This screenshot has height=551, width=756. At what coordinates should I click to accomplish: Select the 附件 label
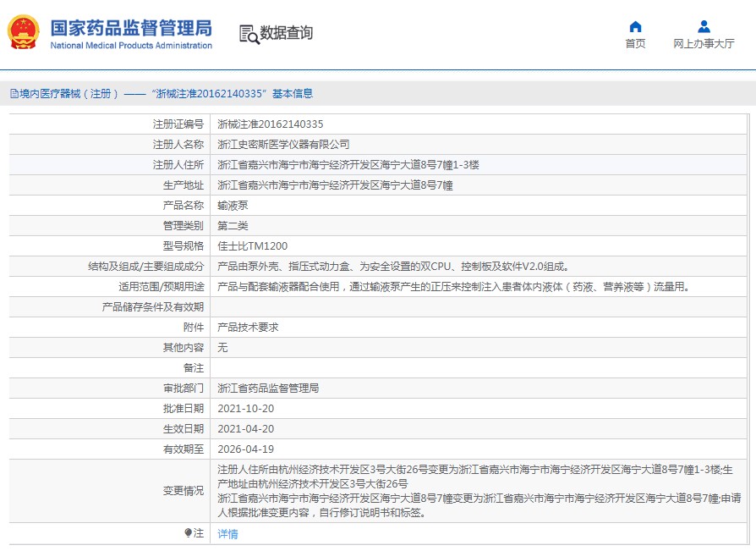pyautogui.click(x=194, y=327)
